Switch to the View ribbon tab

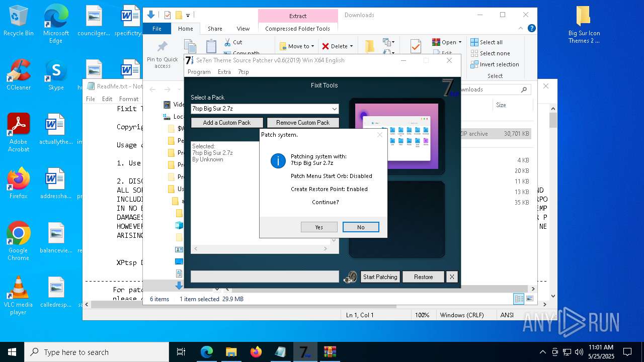(243, 29)
